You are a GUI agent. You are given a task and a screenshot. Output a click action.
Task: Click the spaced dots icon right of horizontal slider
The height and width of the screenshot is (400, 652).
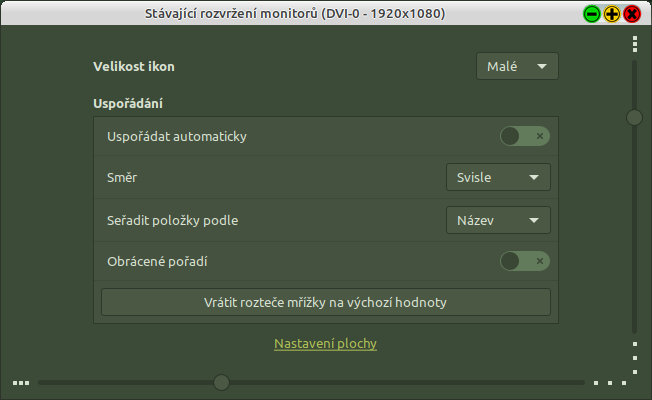pyautogui.click(x=608, y=382)
